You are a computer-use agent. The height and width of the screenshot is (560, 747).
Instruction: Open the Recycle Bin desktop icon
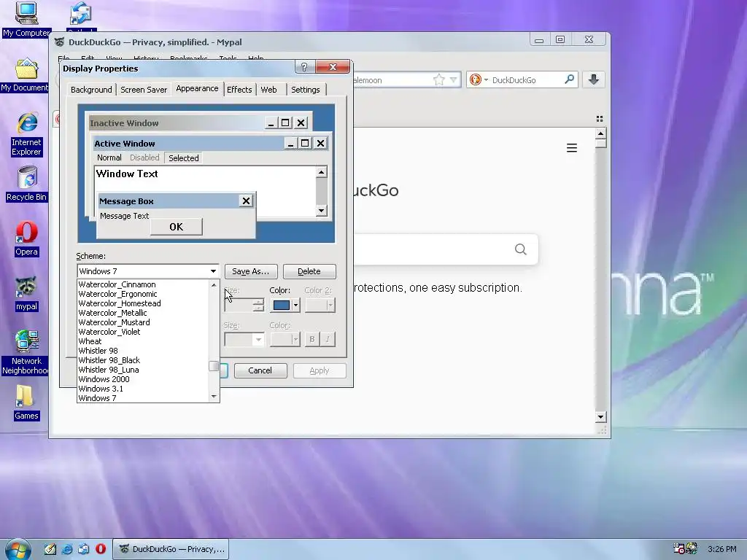click(x=26, y=184)
